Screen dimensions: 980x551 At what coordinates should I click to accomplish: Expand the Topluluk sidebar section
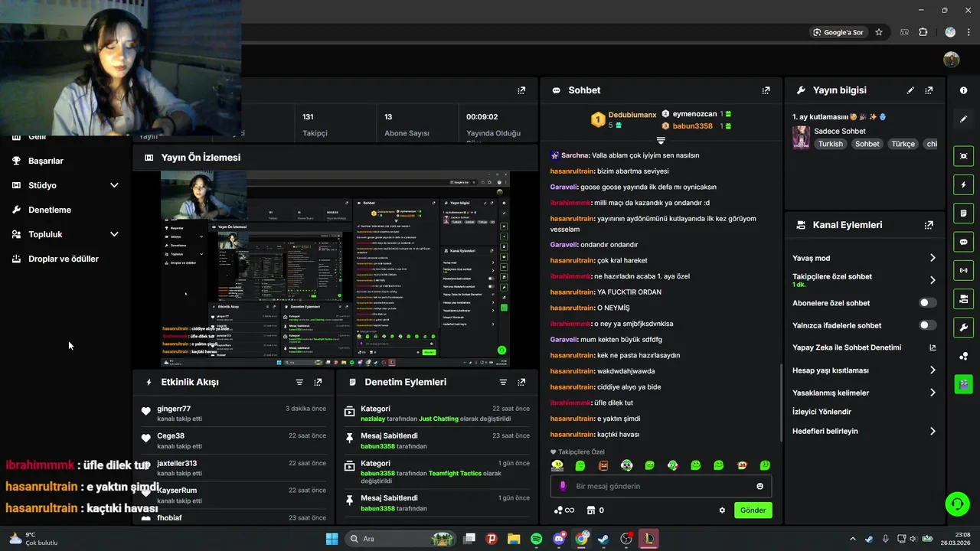tap(114, 234)
